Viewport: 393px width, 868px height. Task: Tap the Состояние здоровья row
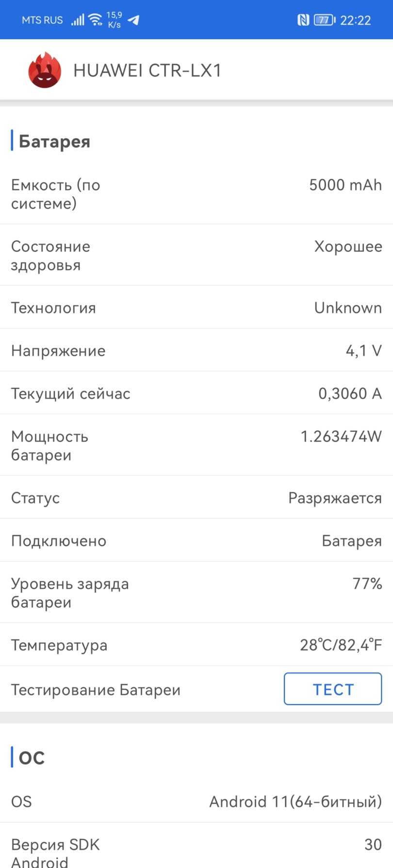click(x=196, y=255)
